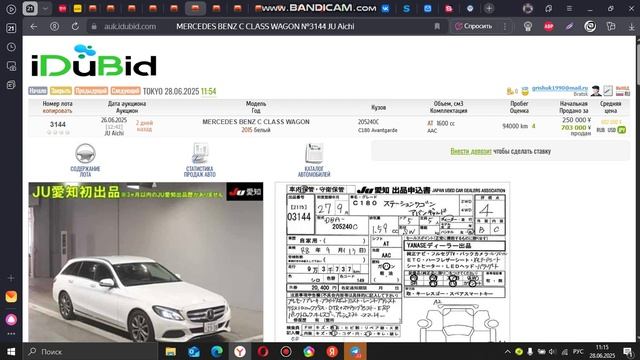Image resolution: width=640 pixels, height=360 pixels.
Task: Switch the price currency to USD
Action: point(611,130)
